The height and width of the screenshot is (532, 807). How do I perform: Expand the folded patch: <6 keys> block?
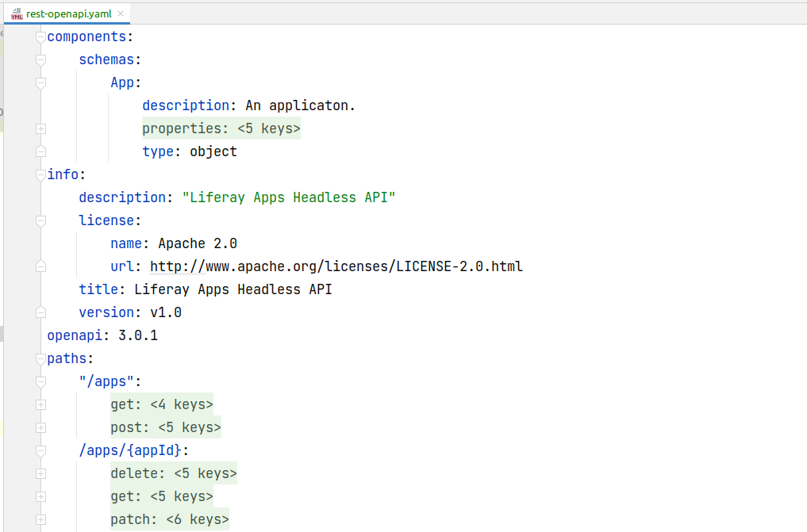point(40,519)
